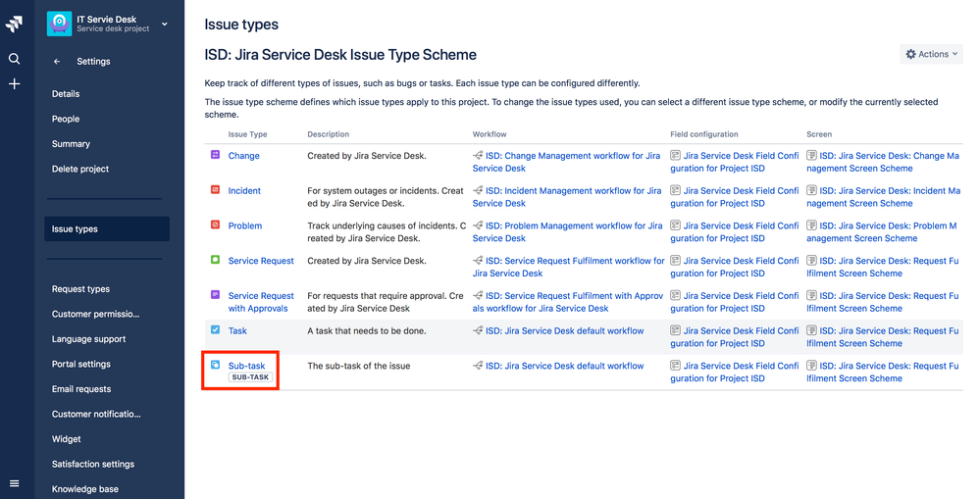Screen dimensions: 980x499
Task: Open Service Request with Approvals link
Action: tap(261, 302)
